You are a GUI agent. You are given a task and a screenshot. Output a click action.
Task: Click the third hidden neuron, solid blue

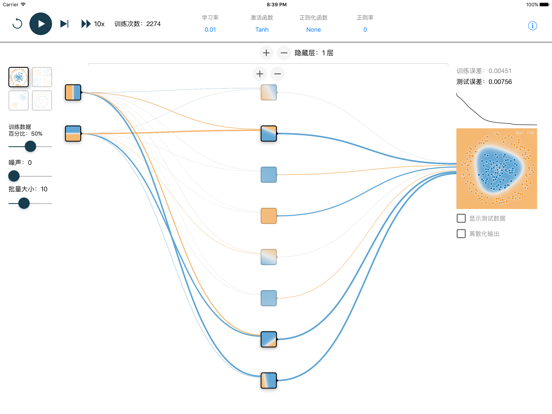(269, 175)
